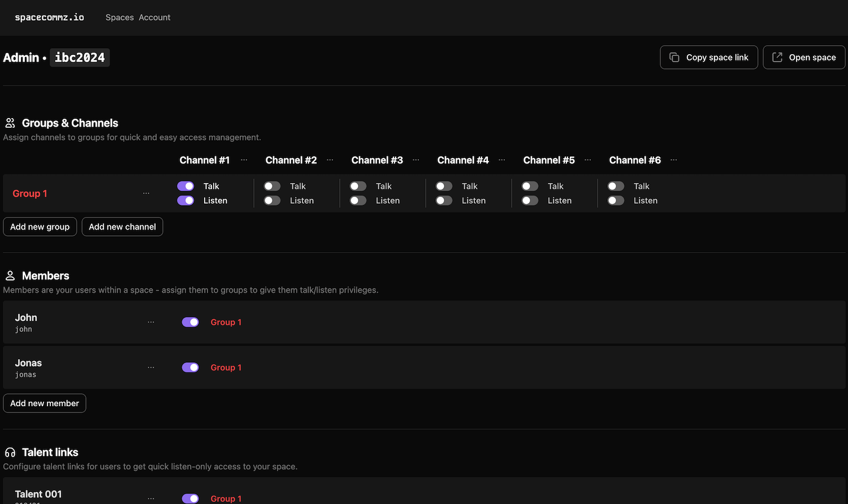This screenshot has height=504, width=848.
Task: Enable Listen on Channel #2 for Group 1
Action: pos(272,201)
